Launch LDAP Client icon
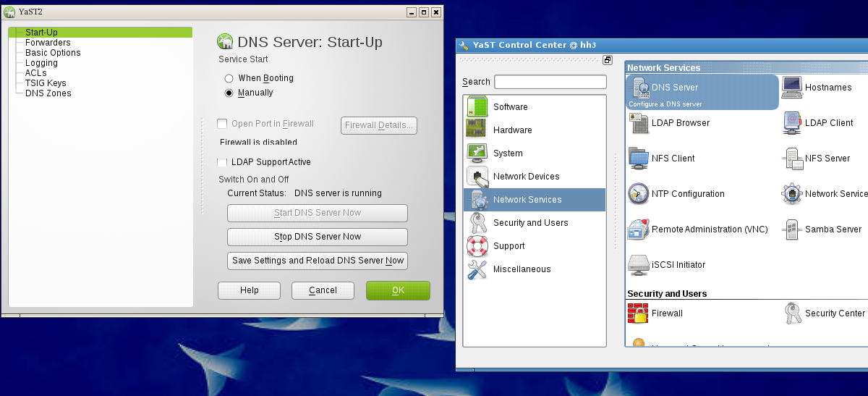868x396 pixels. coord(792,123)
